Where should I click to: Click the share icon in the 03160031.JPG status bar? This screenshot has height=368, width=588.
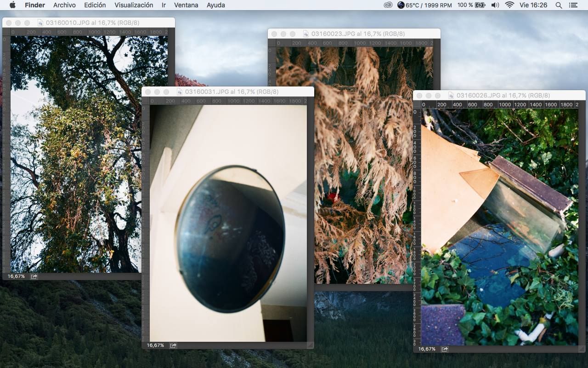tap(173, 345)
